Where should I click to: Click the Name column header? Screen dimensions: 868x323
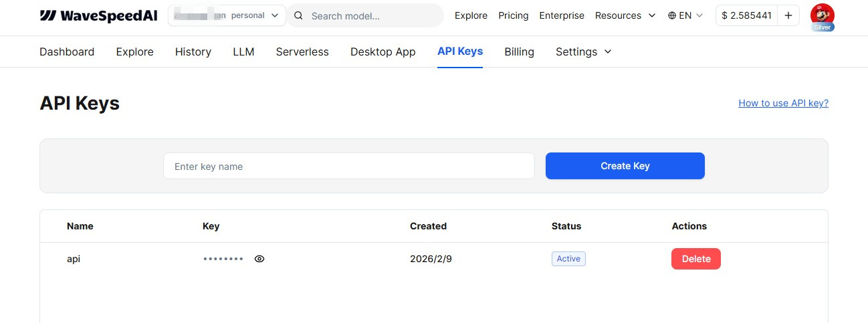tap(80, 226)
